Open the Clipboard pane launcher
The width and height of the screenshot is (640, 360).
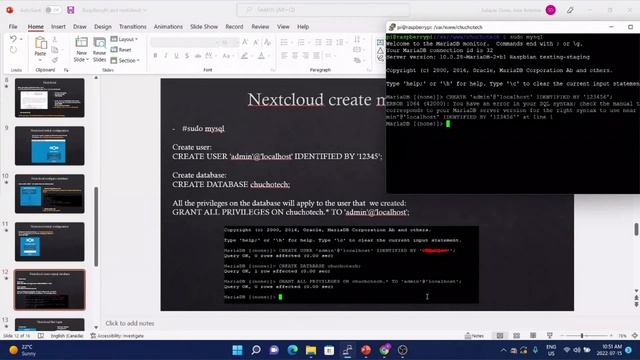tap(66, 70)
